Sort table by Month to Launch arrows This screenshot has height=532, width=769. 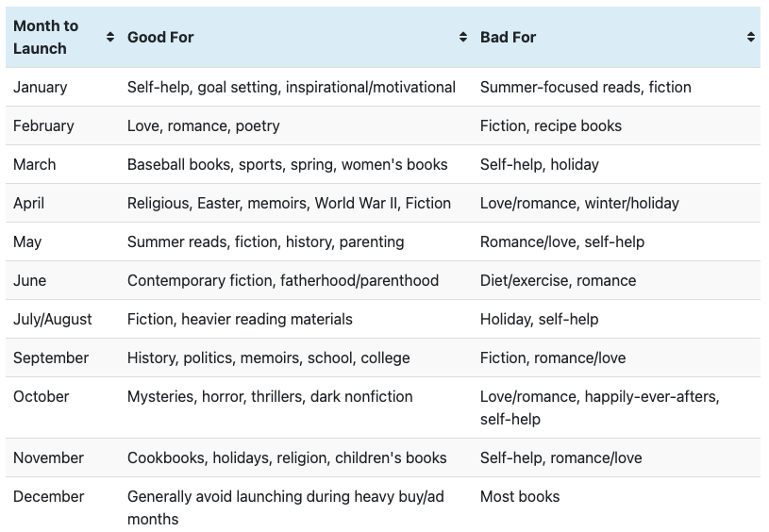click(110, 37)
